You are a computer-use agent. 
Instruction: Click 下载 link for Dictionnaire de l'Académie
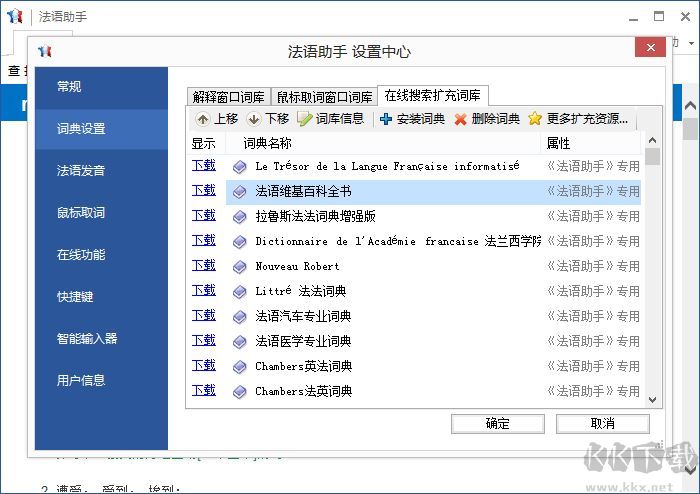coord(204,241)
